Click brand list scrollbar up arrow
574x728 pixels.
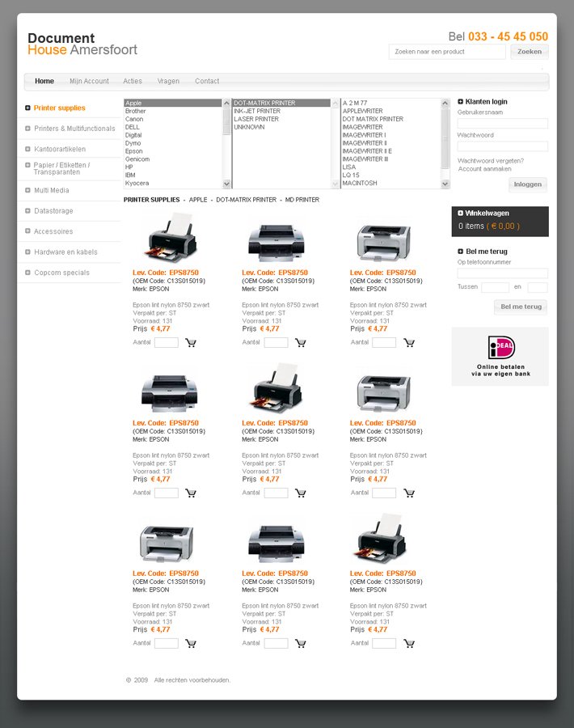click(226, 103)
